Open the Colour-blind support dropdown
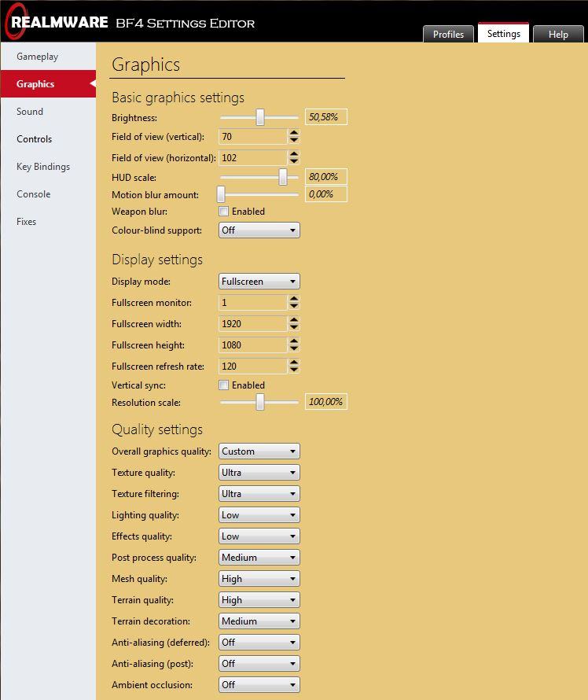The image size is (588, 700). (x=259, y=230)
